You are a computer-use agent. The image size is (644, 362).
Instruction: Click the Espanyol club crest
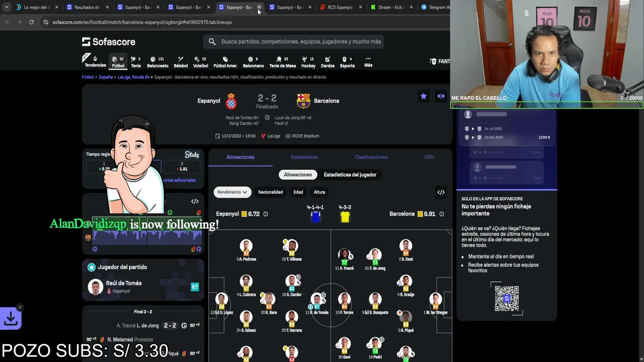(x=231, y=101)
